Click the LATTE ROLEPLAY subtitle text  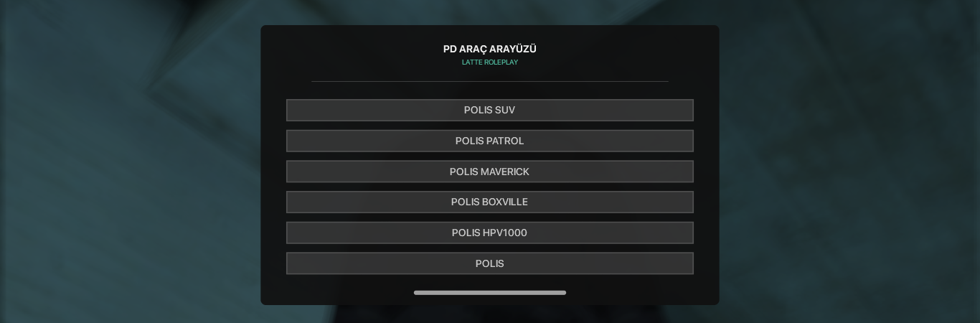pyautogui.click(x=489, y=62)
